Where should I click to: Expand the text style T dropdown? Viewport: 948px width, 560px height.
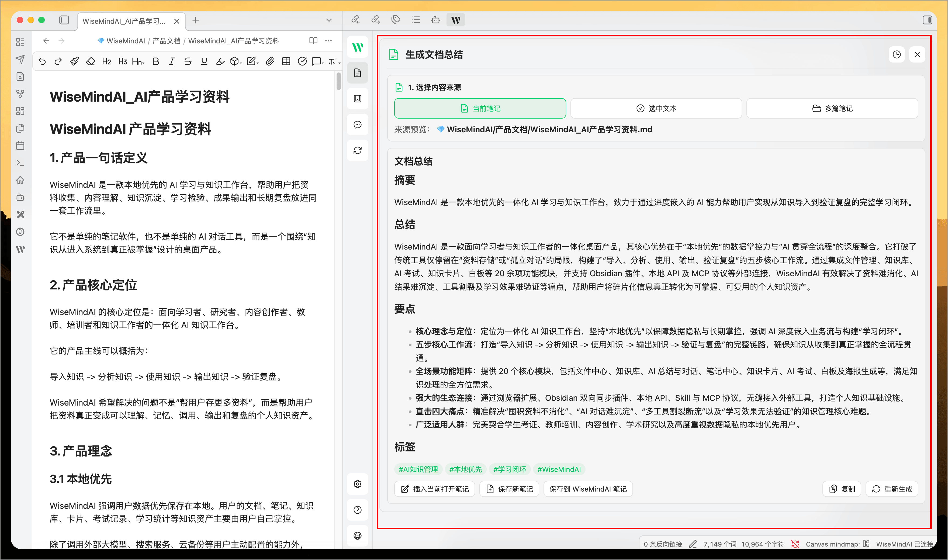(335, 61)
